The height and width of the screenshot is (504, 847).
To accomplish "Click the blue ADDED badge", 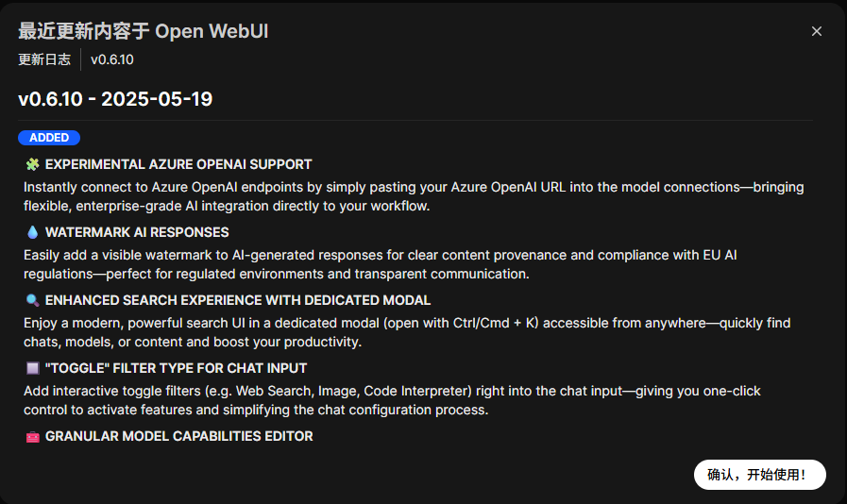I will [x=49, y=138].
